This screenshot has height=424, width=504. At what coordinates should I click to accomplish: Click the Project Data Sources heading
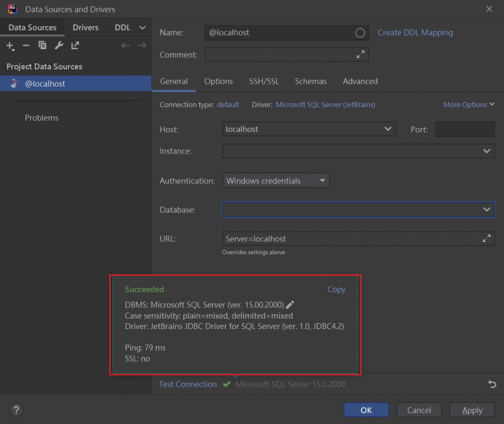tap(44, 66)
